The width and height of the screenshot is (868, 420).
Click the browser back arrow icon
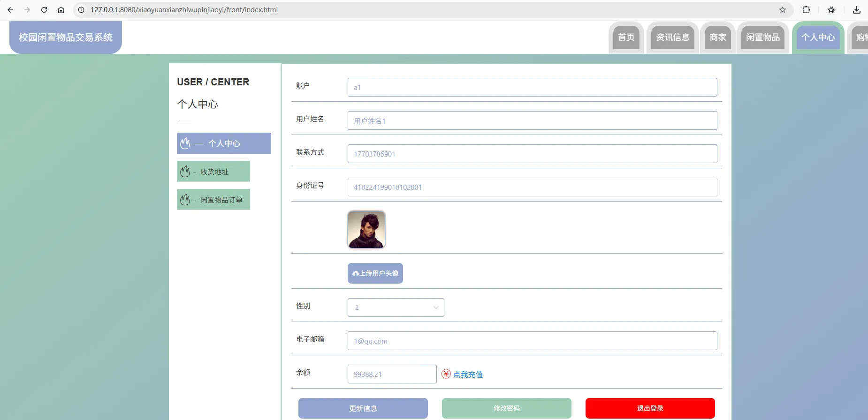tap(10, 10)
